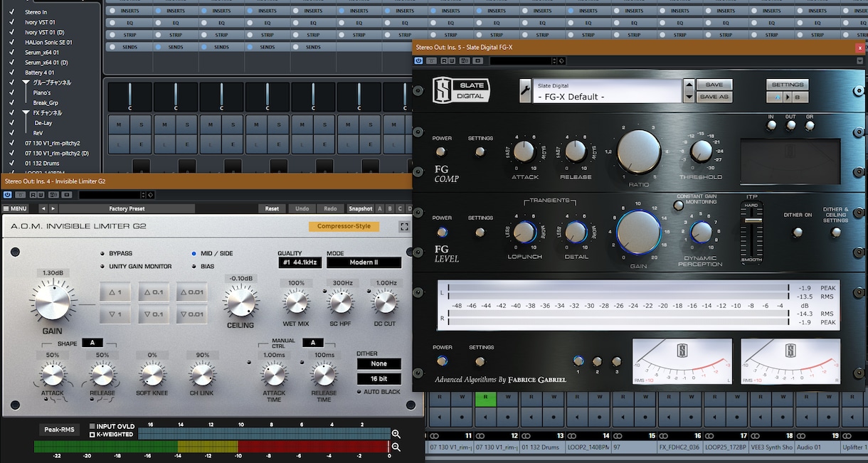
Task: Click the gain decrease by 0.01 button
Action: (191, 314)
